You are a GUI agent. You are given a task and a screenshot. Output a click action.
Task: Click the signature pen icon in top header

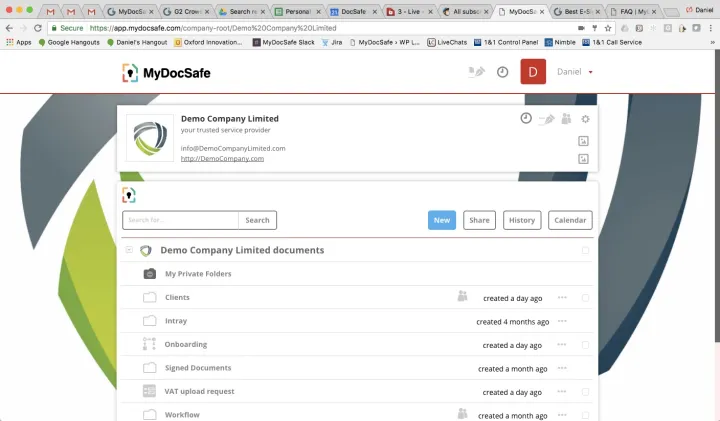coord(476,72)
